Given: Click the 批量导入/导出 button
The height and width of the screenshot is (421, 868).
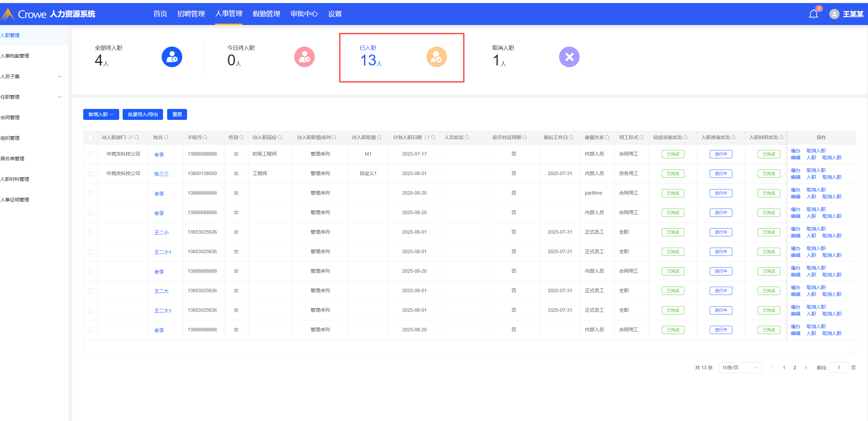Looking at the screenshot, I should [x=142, y=114].
